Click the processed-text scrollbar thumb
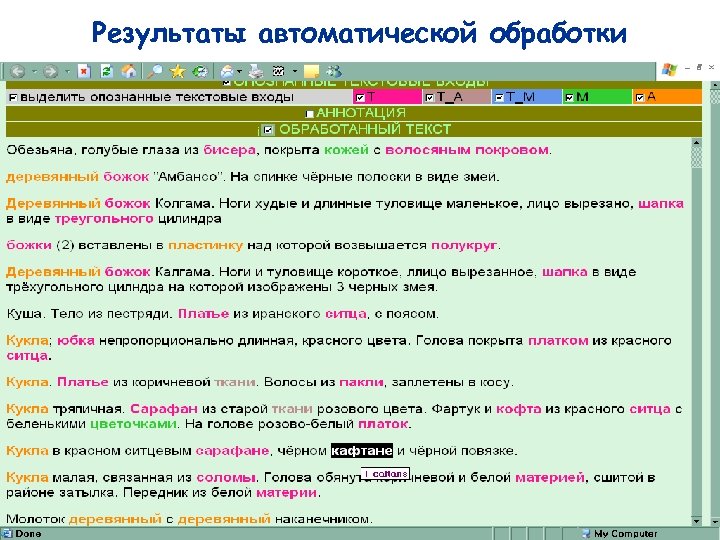Image resolution: width=720 pixels, height=540 pixels. coord(697,158)
